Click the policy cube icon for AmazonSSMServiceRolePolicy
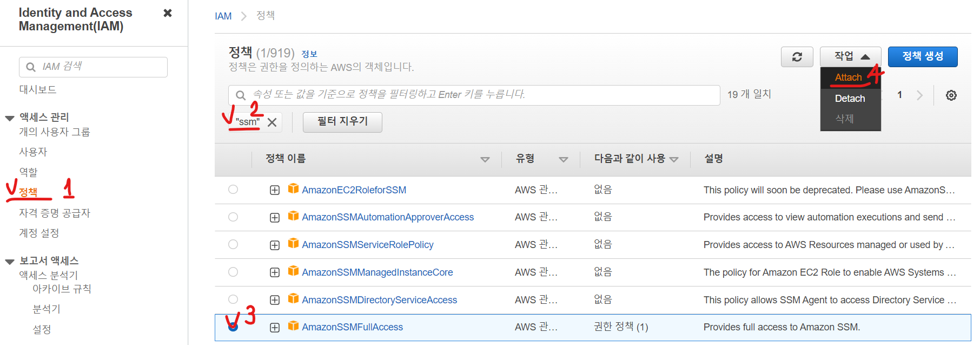Screen dimensions: 980x345 tap(293, 243)
